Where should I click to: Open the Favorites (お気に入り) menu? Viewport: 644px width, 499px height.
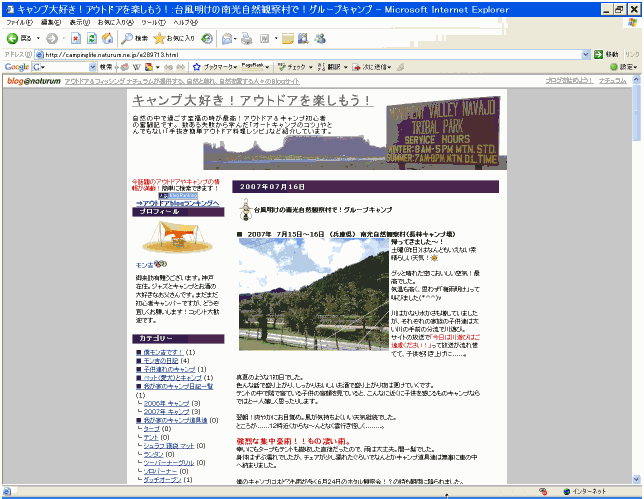point(115,23)
